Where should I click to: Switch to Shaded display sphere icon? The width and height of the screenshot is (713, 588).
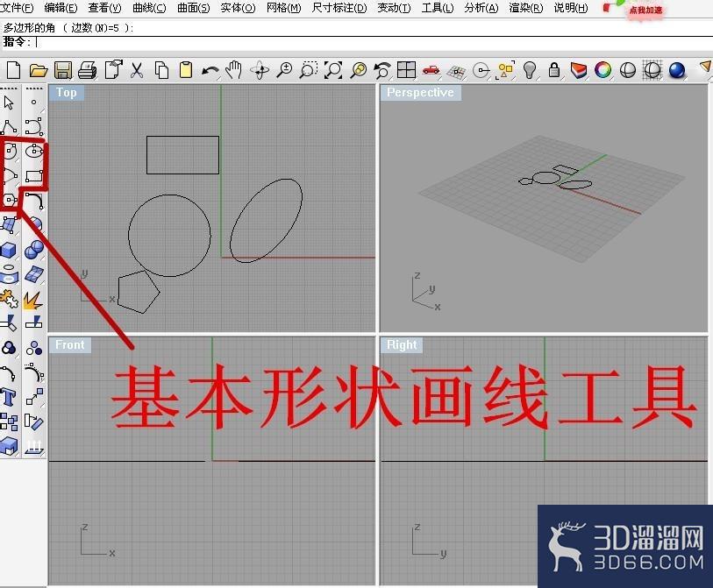click(628, 70)
